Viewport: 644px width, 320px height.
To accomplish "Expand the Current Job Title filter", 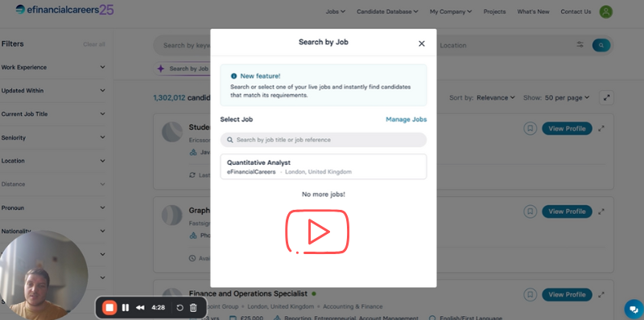I will 53,114.
